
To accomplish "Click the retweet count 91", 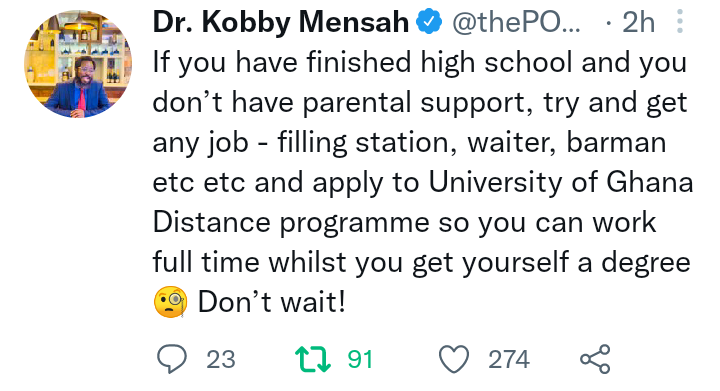I will (x=360, y=359).
